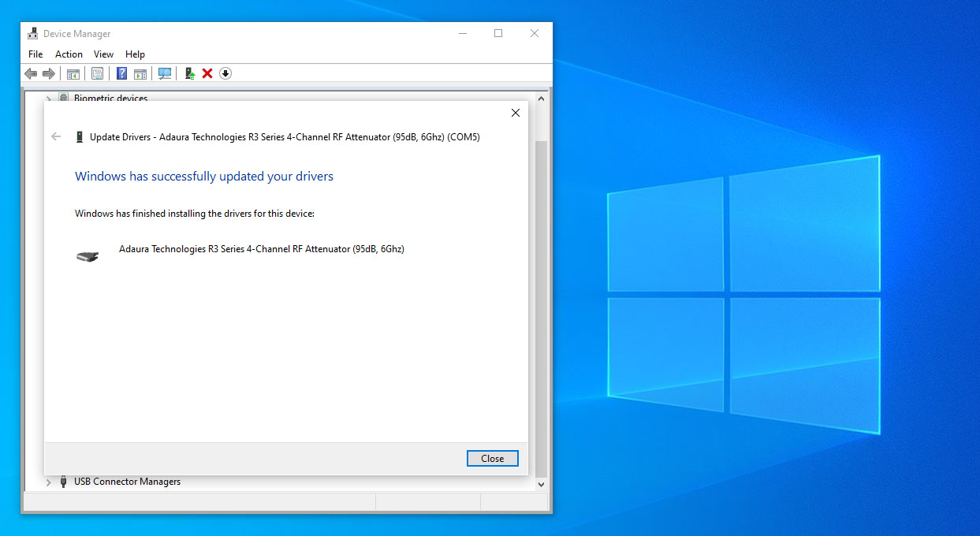Click the Disable device down-arrow toolbar icon
Viewport: 980px width, 536px height.
point(225,73)
